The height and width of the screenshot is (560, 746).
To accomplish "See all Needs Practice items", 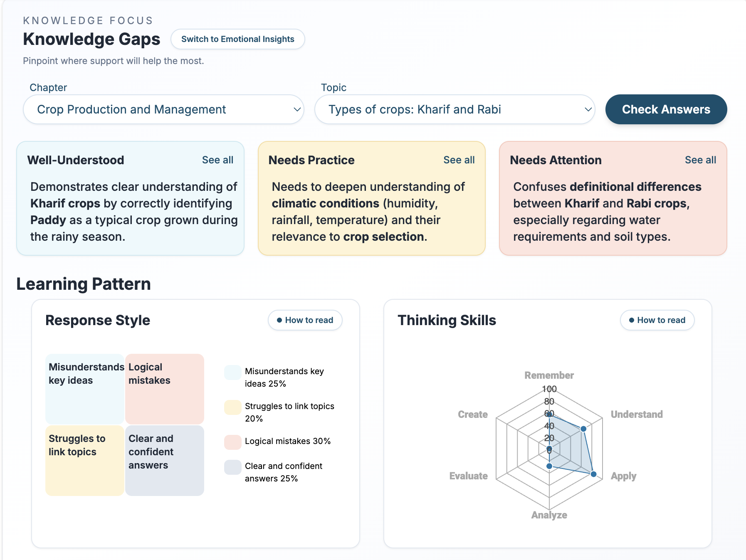I will click(x=459, y=160).
